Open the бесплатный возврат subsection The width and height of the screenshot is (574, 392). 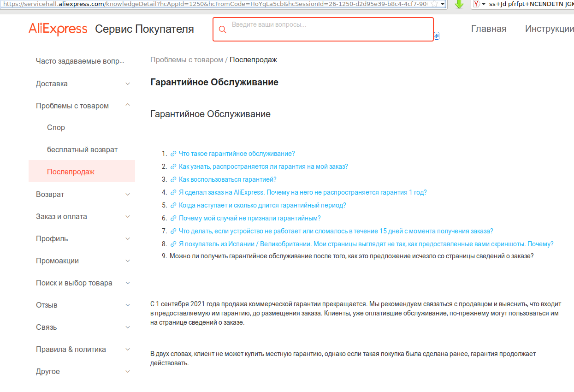pyautogui.click(x=82, y=150)
